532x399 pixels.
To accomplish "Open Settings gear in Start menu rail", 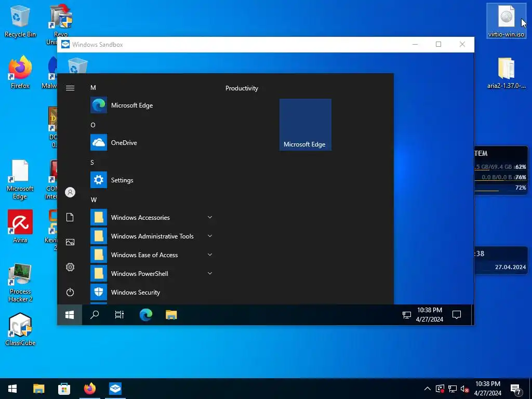I will (70, 267).
